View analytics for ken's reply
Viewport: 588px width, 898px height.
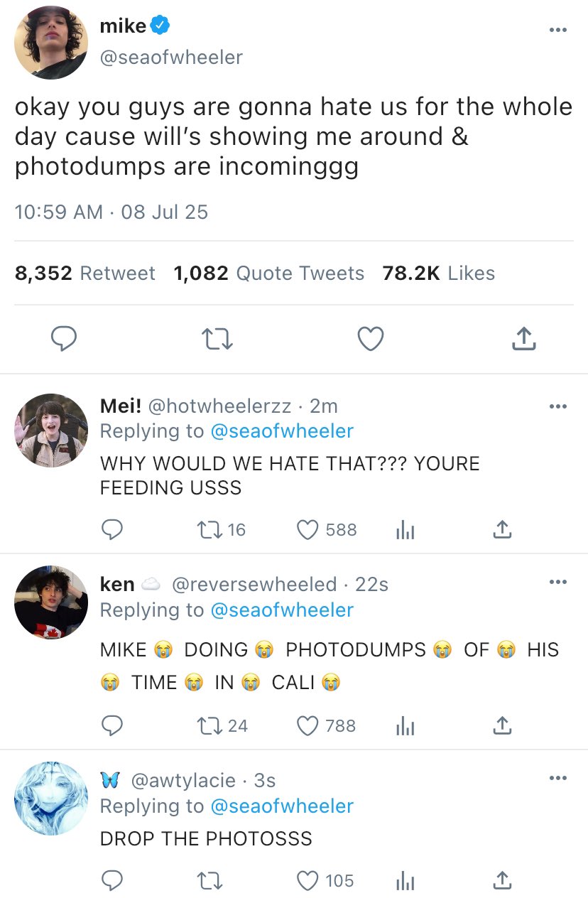click(x=404, y=725)
